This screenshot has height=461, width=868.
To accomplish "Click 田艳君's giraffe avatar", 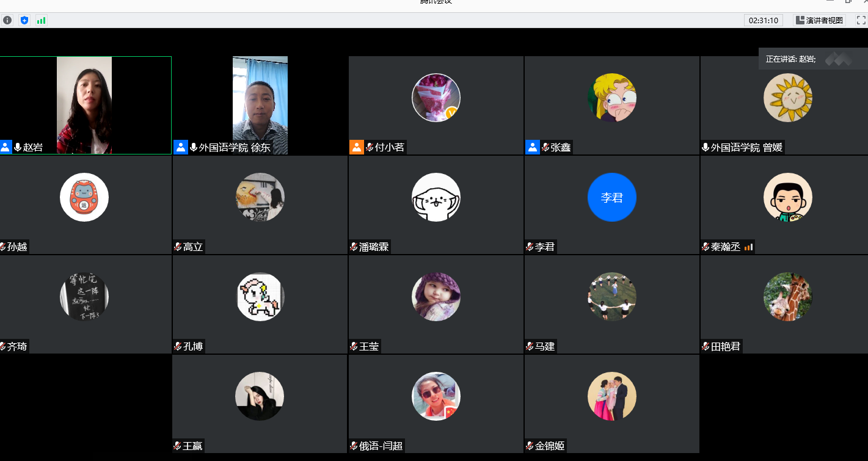I will pos(788,297).
